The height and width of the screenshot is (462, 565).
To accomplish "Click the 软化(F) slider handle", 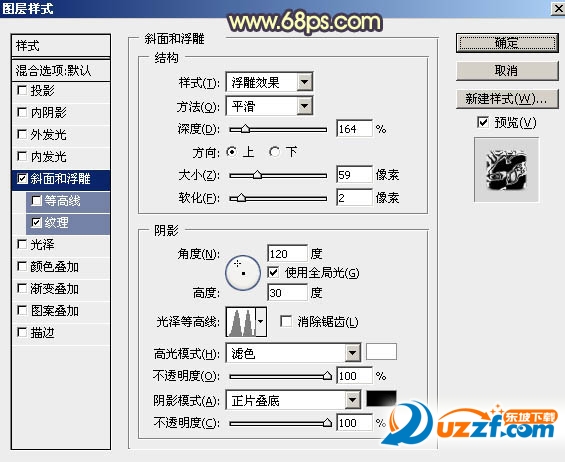I will click(x=241, y=198).
